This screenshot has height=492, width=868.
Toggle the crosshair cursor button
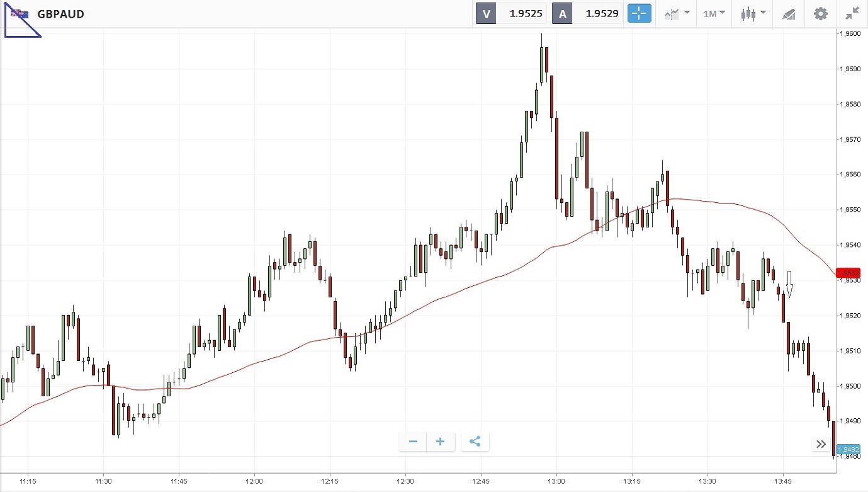(x=639, y=13)
